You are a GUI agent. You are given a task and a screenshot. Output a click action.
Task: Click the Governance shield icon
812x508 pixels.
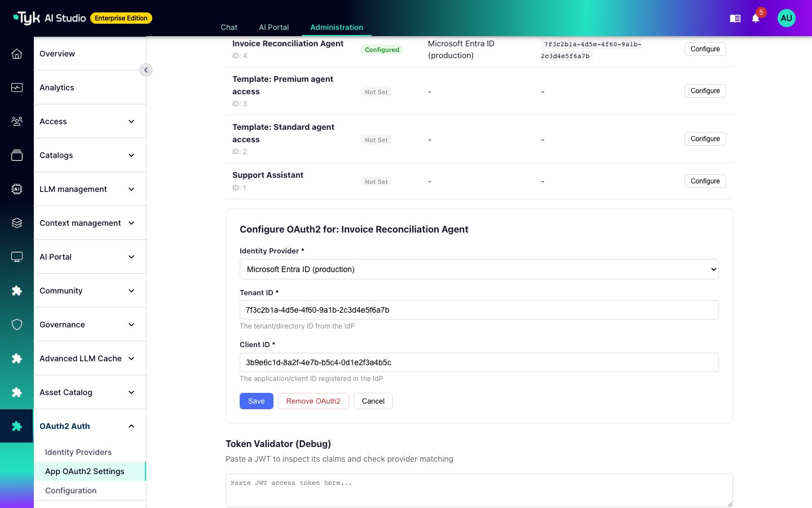pyautogui.click(x=17, y=325)
